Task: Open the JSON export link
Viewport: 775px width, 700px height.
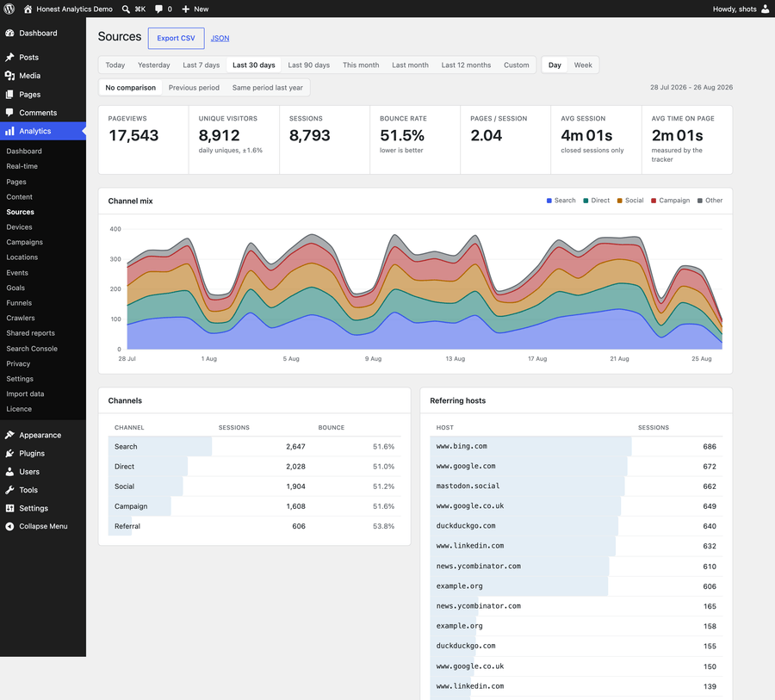Action: tap(220, 38)
